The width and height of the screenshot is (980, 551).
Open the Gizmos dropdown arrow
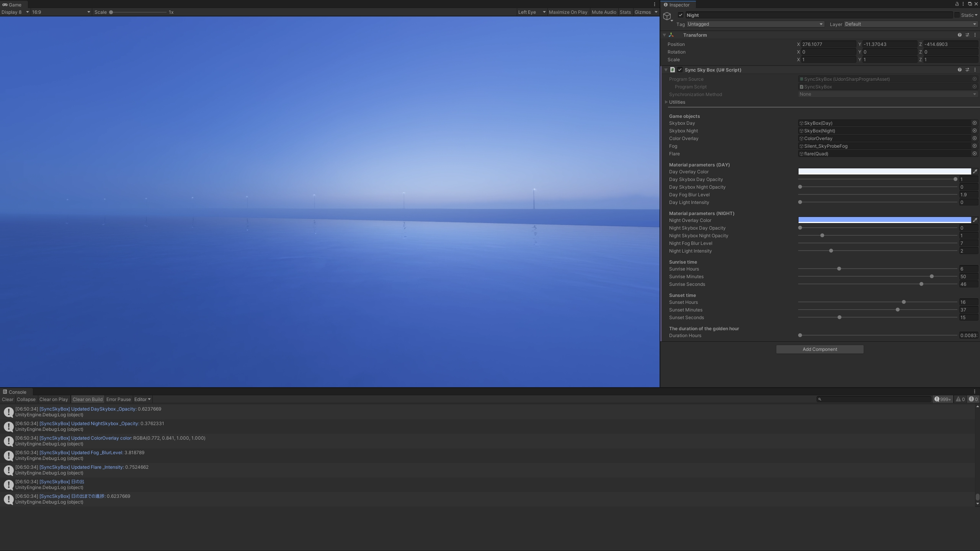[x=656, y=12]
